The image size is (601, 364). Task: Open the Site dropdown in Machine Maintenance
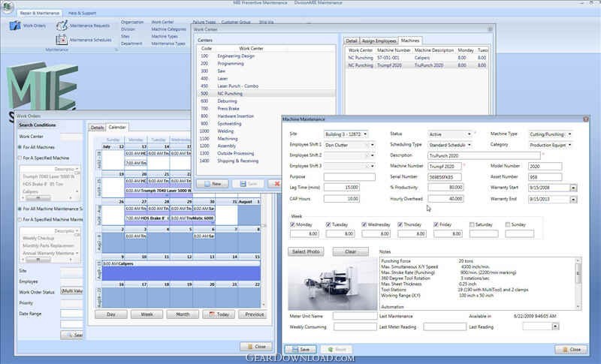(x=365, y=134)
